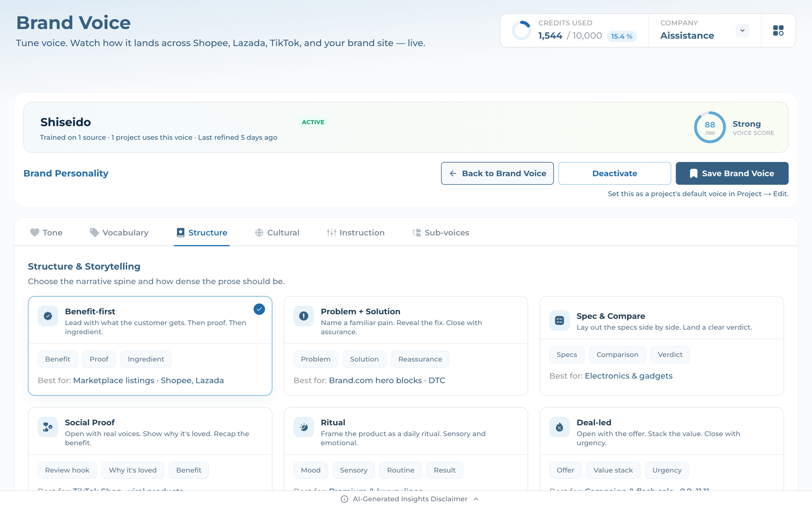Click the Specs chip

click(x=567, y=355)
